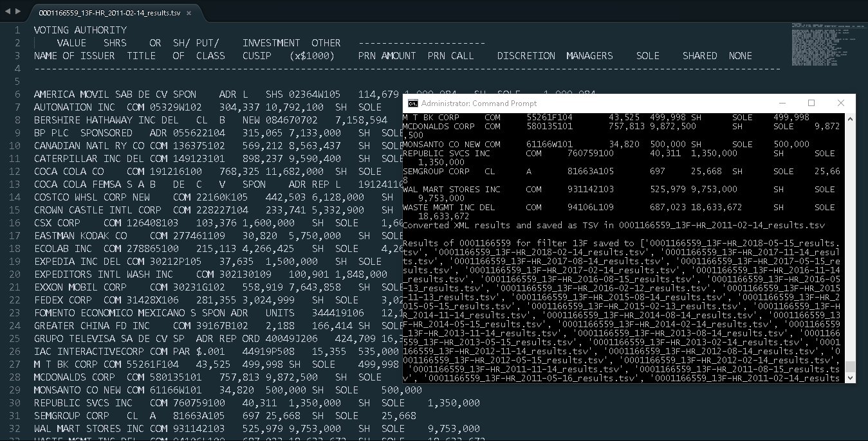The width and height of the screenshot is (868, 441).
Task: Click 'FOMENTO ECONOMICO MEXICANO' row text
Action: 109,313
